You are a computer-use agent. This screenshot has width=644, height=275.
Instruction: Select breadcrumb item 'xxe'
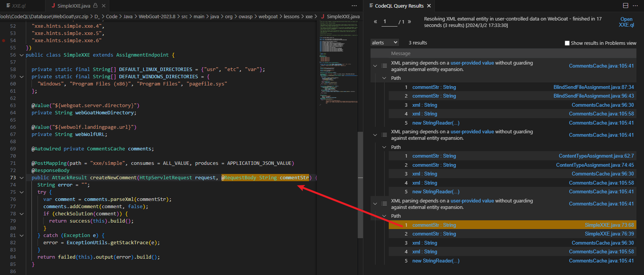(309, 16)
